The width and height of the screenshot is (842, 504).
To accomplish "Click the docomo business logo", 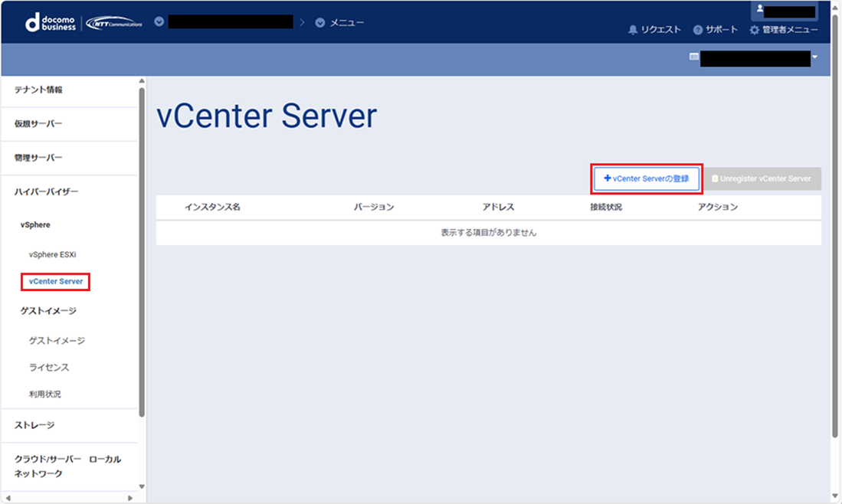I will [x=51, y=22].
